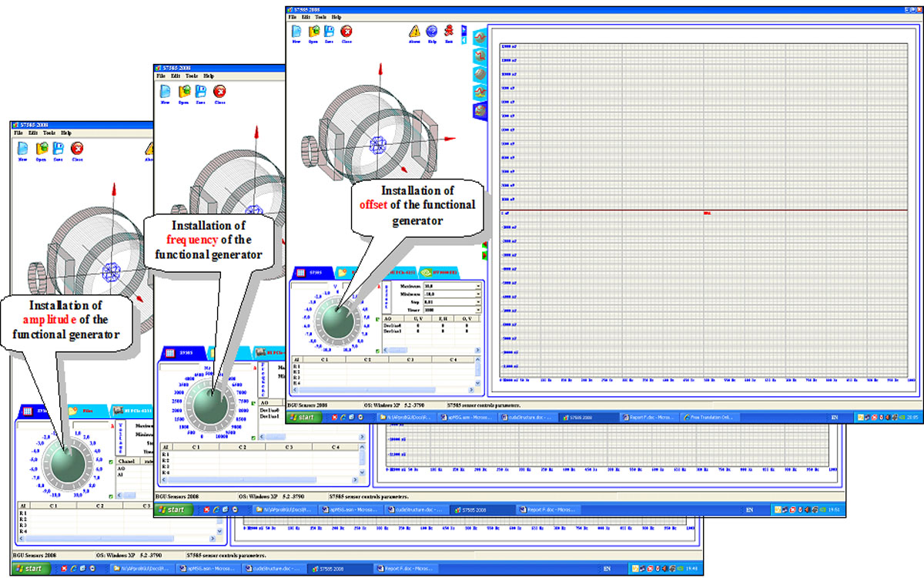Click the Run running-man icon

449,32
